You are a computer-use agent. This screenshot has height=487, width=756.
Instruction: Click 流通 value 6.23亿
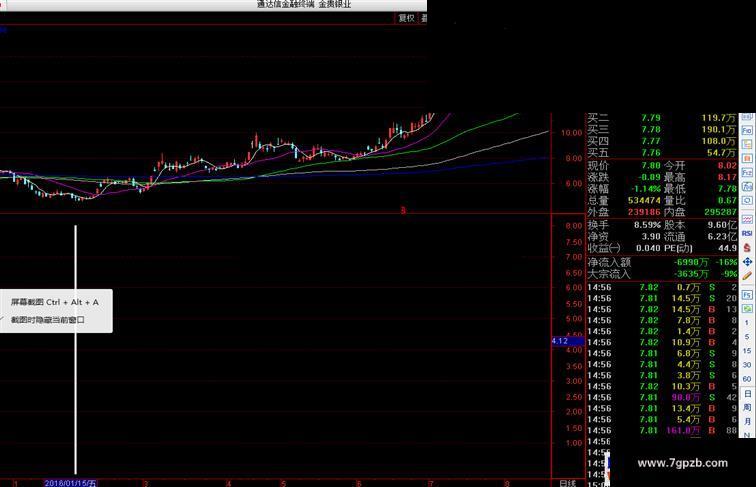coord(722,236)
